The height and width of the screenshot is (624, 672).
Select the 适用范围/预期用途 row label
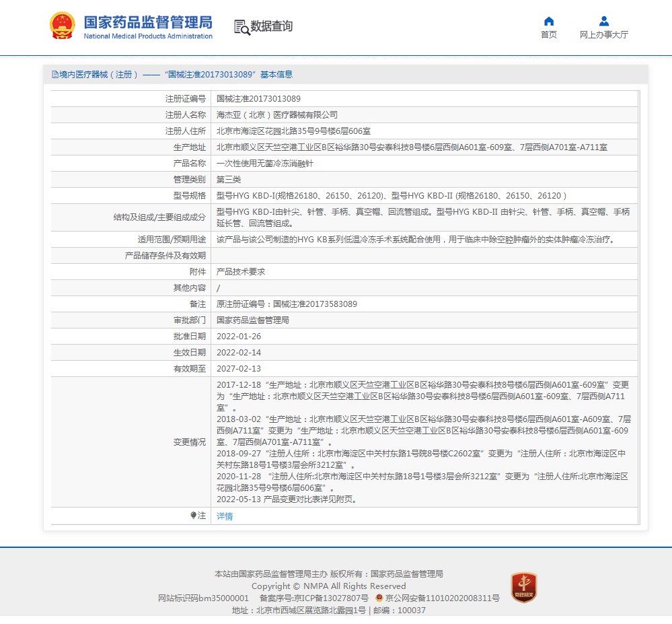point(172,240)
